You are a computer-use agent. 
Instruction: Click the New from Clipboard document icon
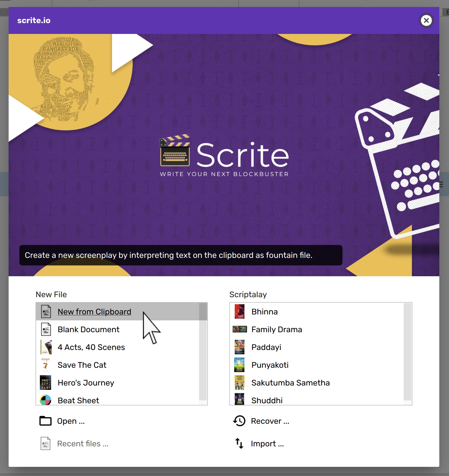46,311
